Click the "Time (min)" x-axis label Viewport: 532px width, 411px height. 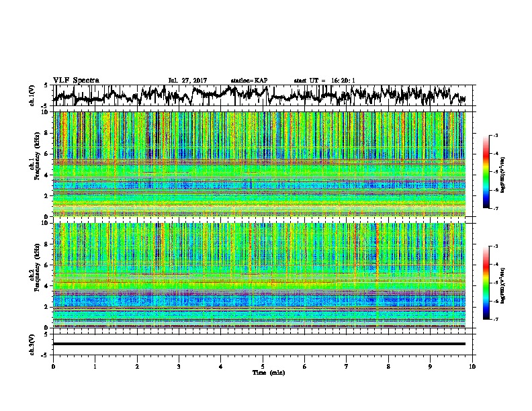point(269,373)
